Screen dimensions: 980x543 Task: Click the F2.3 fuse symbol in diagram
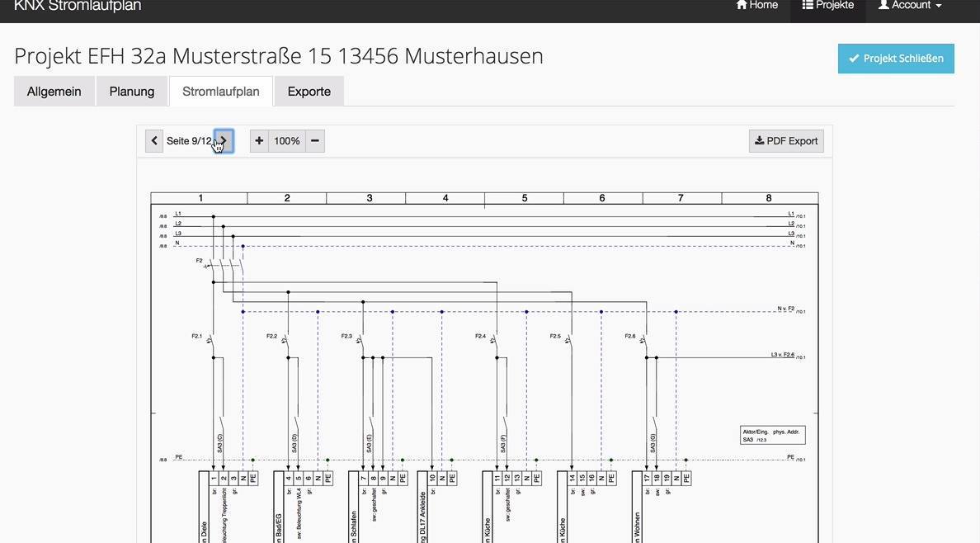click(x=355, y=338)
